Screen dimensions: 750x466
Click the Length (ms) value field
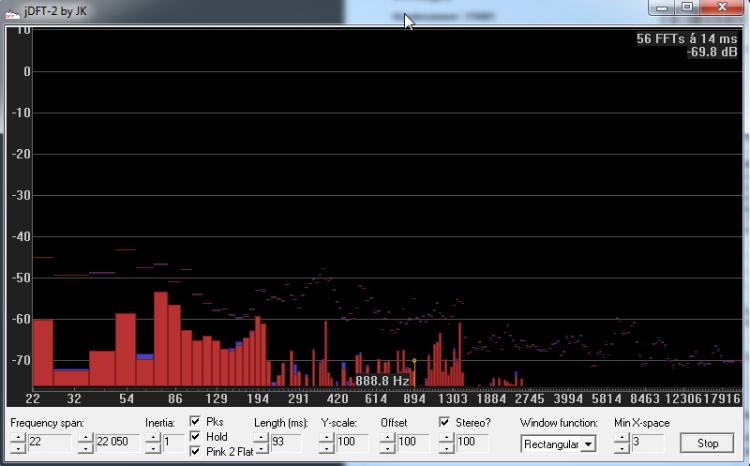pyautogui.click(x=285, y=443)
